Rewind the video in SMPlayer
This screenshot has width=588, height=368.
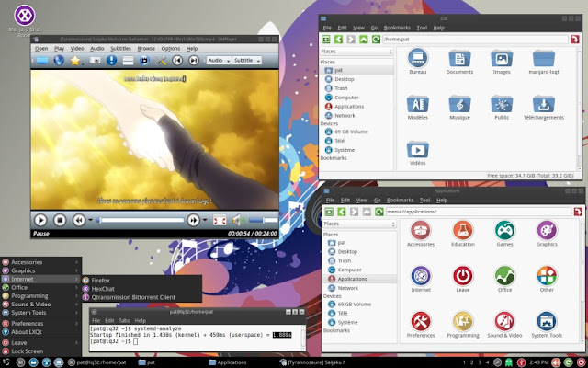coord(79,221)
